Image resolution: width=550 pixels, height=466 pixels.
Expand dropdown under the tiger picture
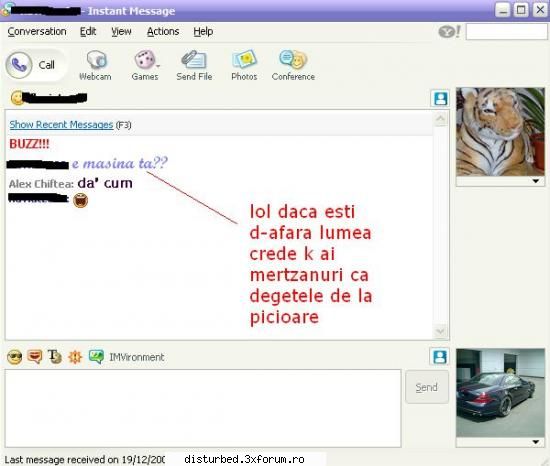tap(535, 181)
